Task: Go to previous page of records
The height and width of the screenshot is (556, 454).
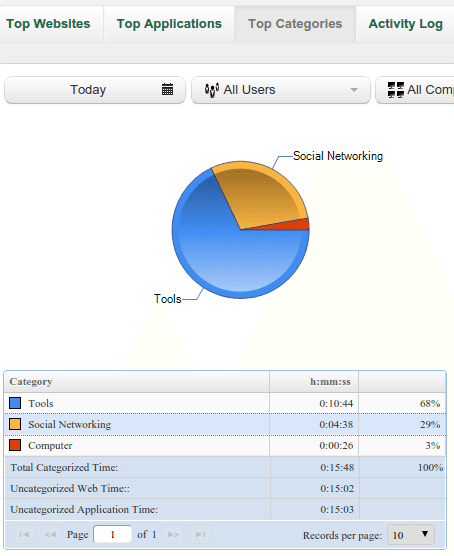Action: click(50, 534)
